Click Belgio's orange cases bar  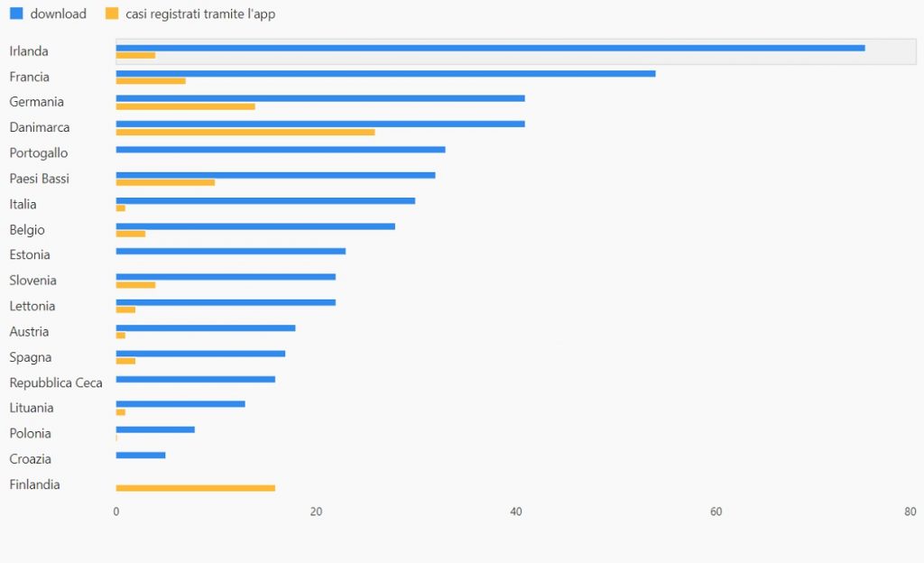130,234
